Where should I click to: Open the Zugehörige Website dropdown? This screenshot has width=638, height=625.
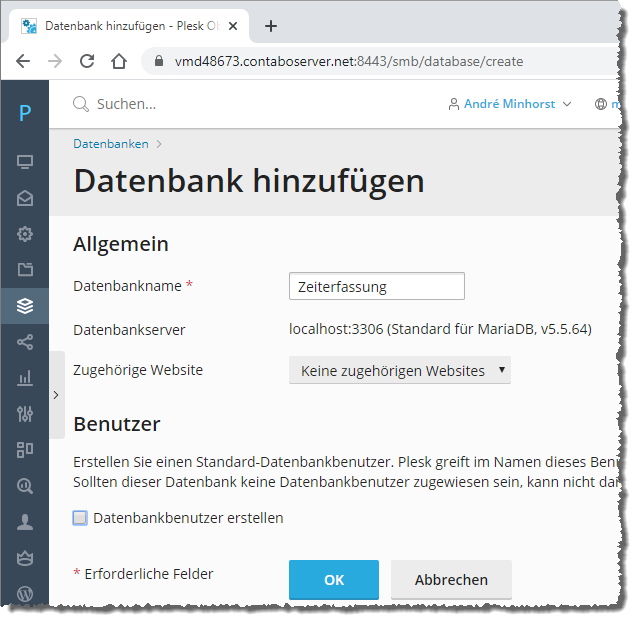click(x=400, y=370)
